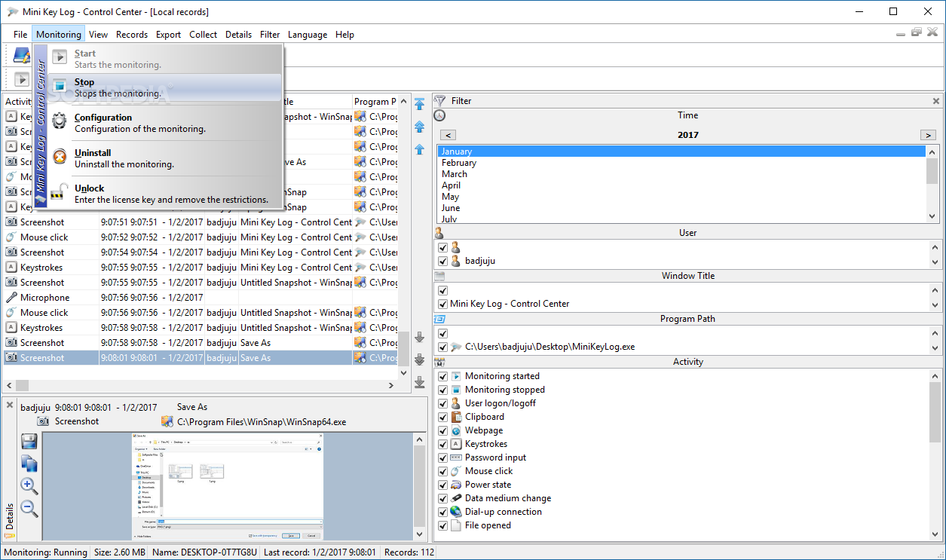Uncheck the badjuju user checkbox
This screenshot has height=560, width=946.
443,261
